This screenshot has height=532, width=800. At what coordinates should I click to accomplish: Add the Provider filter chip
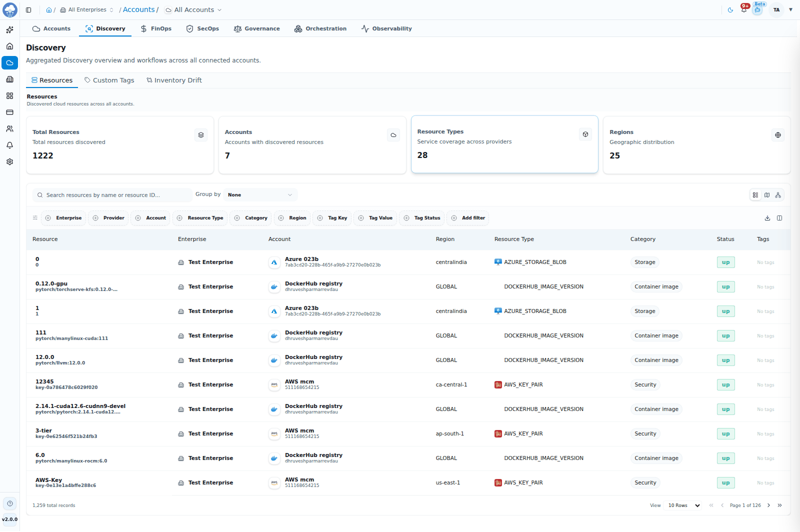tap(108, 218)
